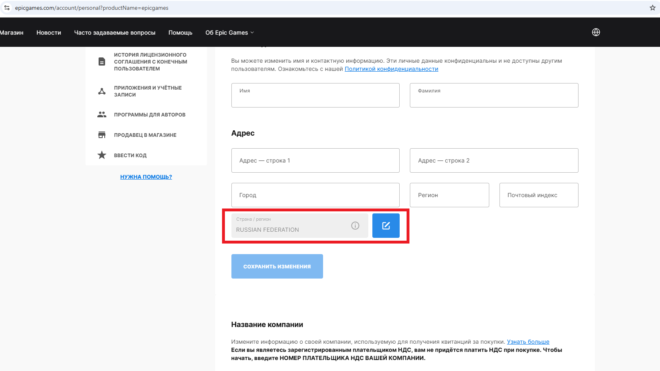Click the EULA history document icon
This screenshot has height=371, width=660.
tap(102, 61)
